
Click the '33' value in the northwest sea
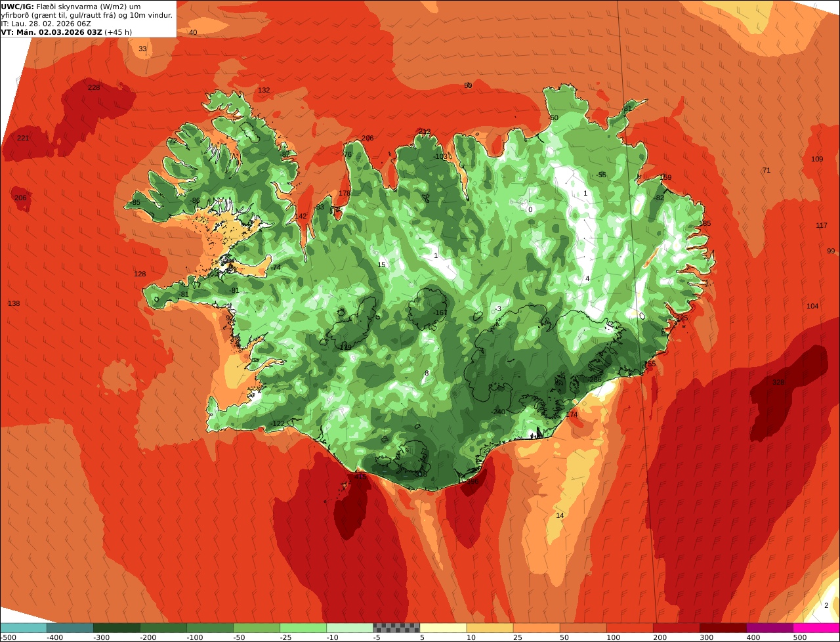[142, 49]
